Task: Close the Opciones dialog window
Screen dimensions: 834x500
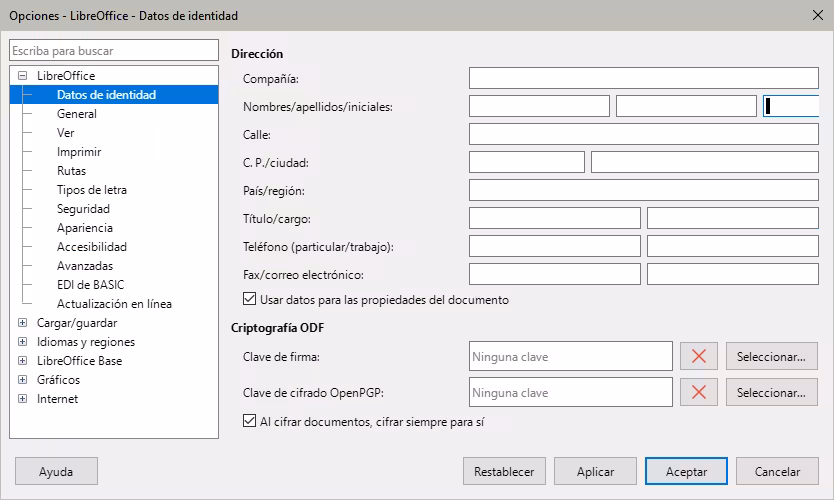Action: [818, 15]
